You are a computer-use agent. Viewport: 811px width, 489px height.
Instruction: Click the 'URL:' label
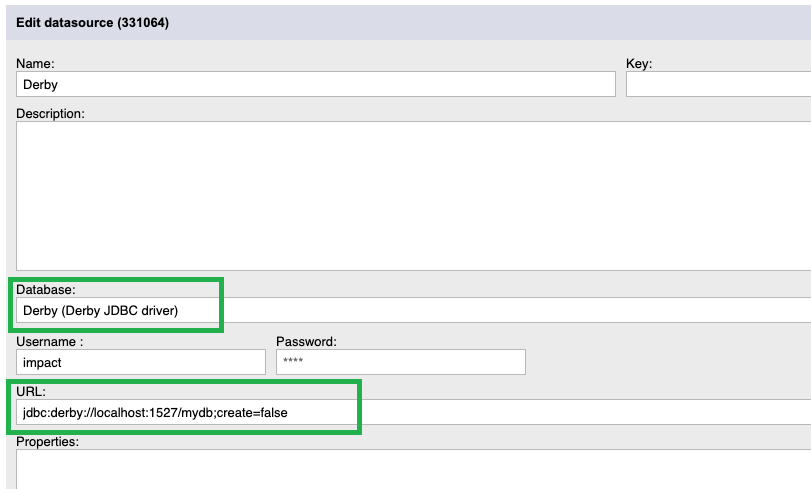click(x=31, y=392)
